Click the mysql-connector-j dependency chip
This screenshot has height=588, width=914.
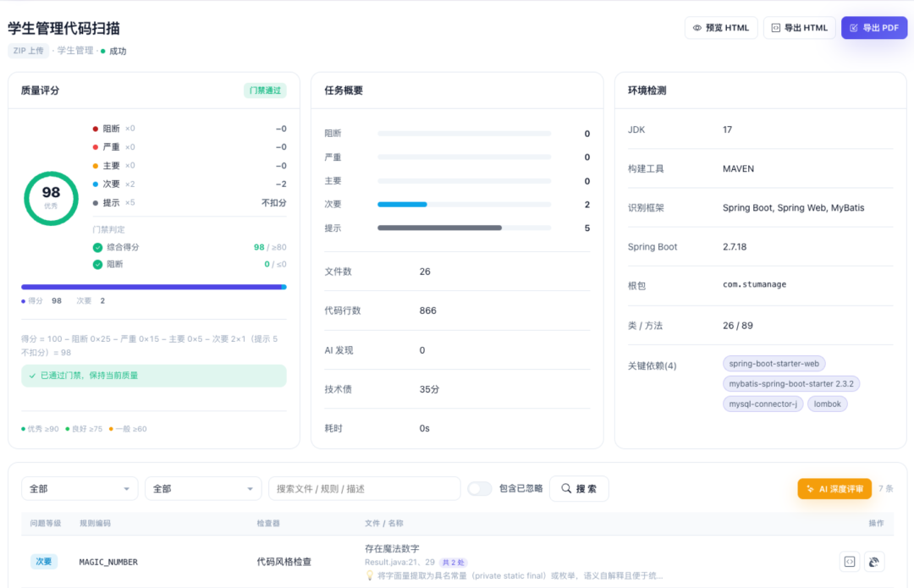point(763,404)
